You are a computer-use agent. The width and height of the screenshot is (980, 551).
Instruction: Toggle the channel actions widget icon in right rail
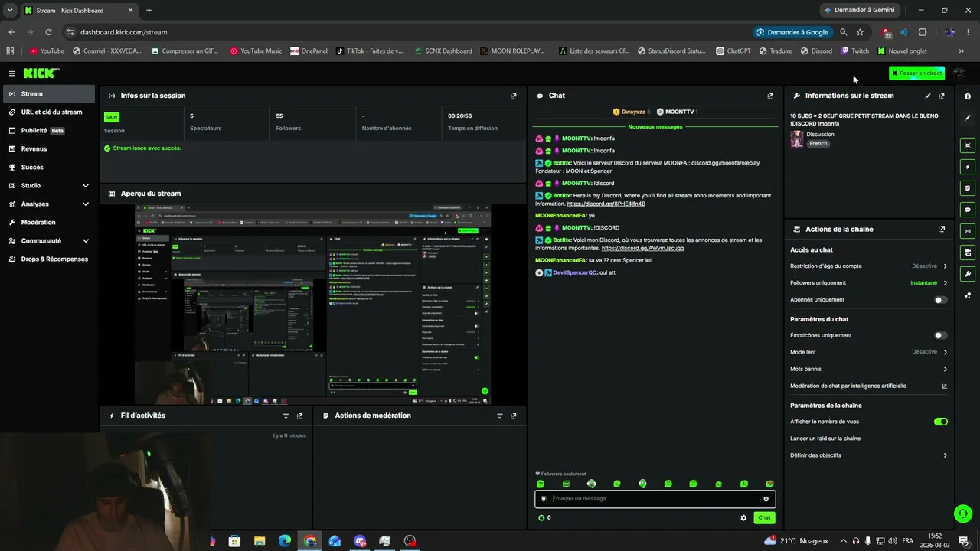[x=968, y=253]
